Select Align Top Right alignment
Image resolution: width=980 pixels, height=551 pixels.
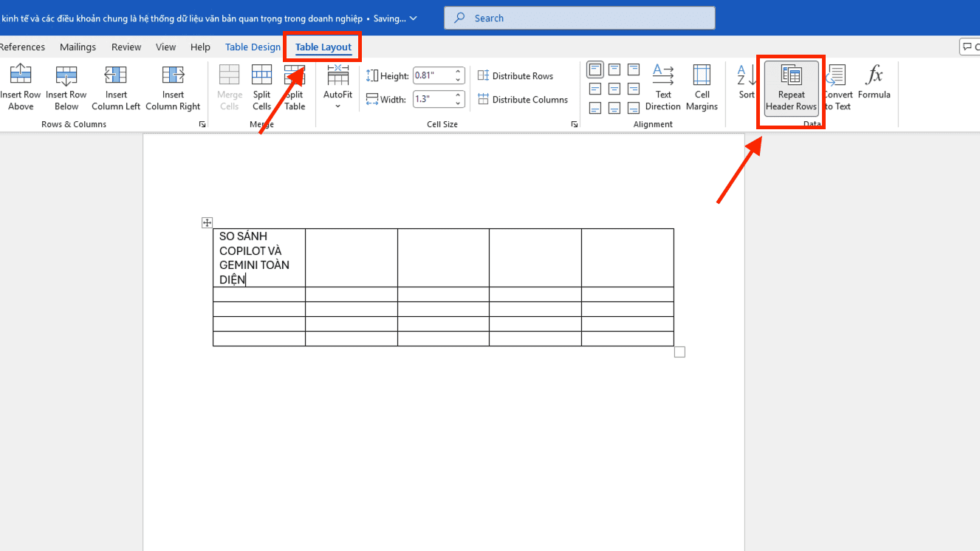(x=634, y=70)
